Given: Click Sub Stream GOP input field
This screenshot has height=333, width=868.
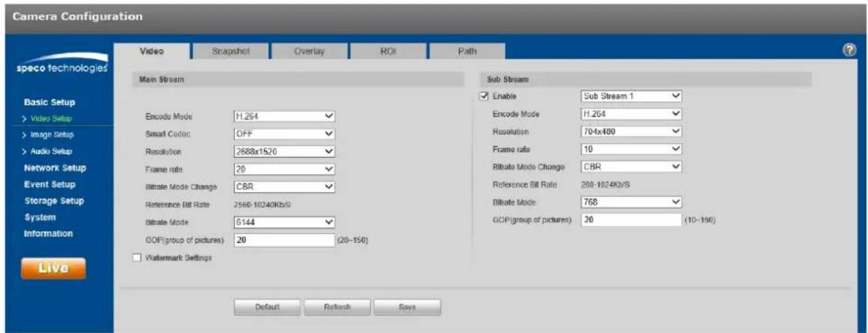Looking at the screenshot, I should click(631, 220).
